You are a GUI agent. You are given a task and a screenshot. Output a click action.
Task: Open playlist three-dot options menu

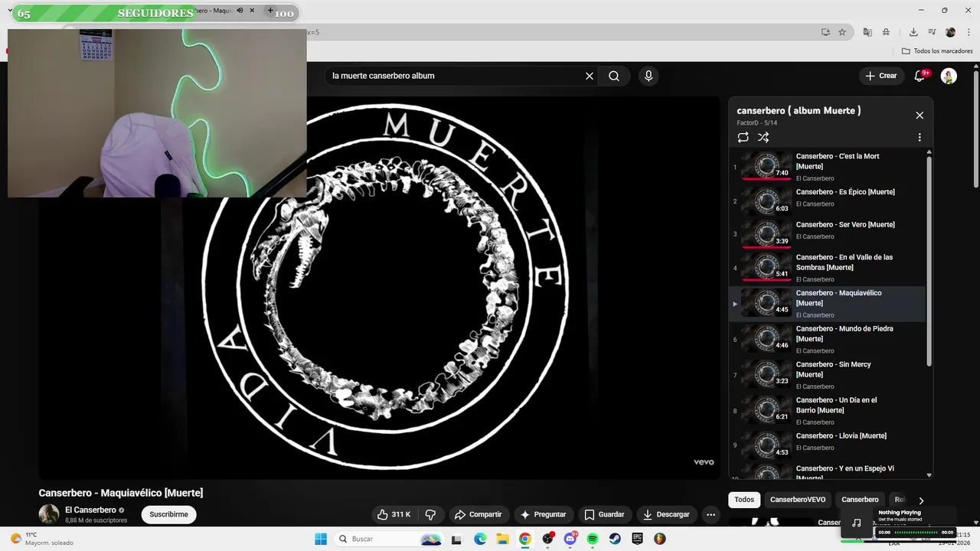[x=920, y=138]
